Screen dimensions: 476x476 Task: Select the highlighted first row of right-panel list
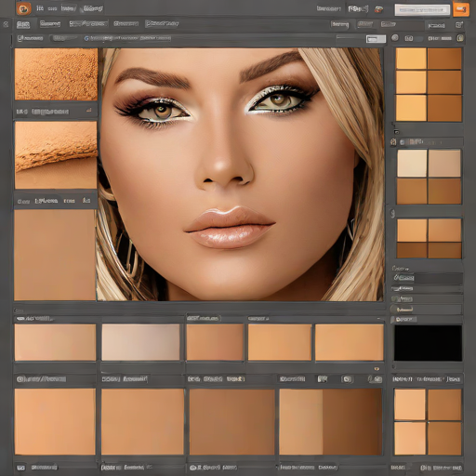[x=428, y=278]
